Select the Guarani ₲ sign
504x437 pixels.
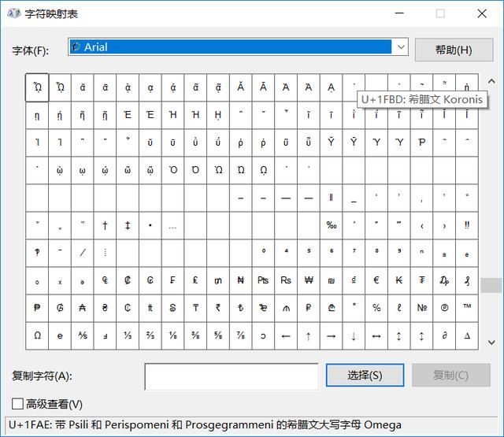60,308
